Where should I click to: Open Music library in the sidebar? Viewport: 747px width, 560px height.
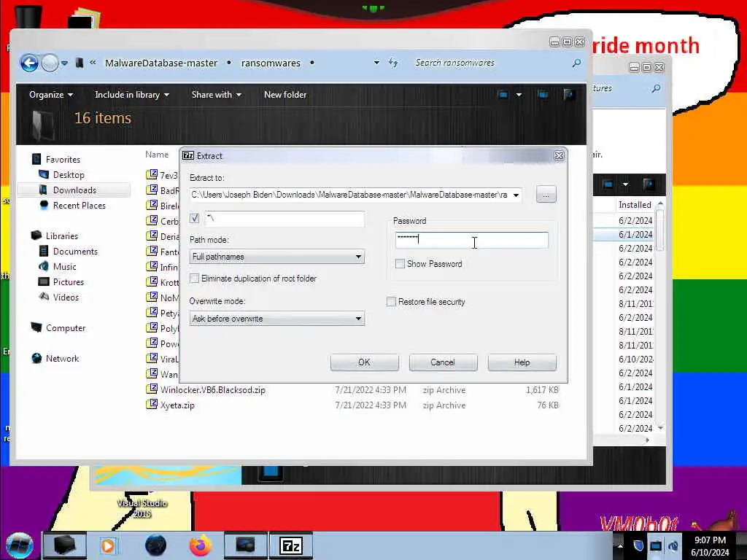(64, 266)
